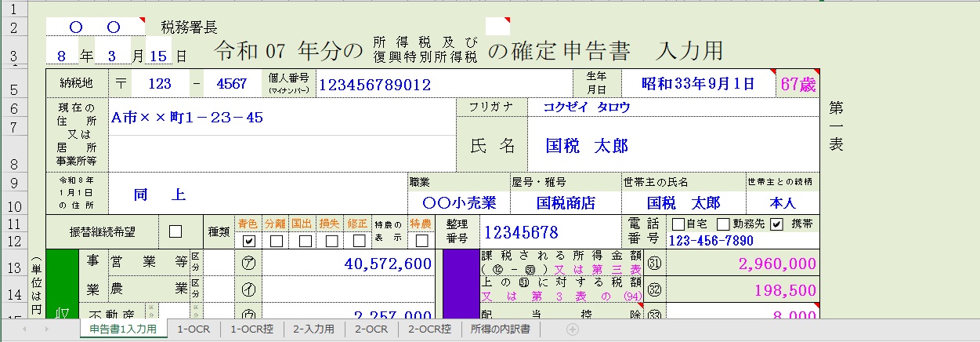Open the 所得の内訳書 sheet tab

coord(500,329)
